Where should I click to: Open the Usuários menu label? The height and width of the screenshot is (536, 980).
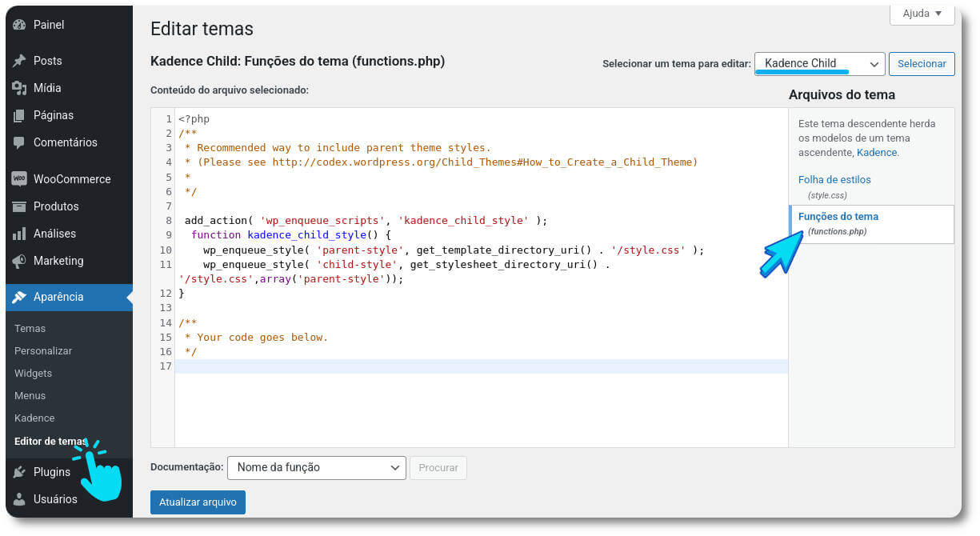coord(55,499)
